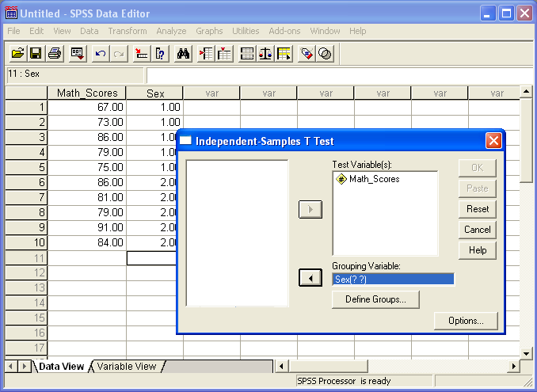Open the Transform menu

[x=128, y=31]
